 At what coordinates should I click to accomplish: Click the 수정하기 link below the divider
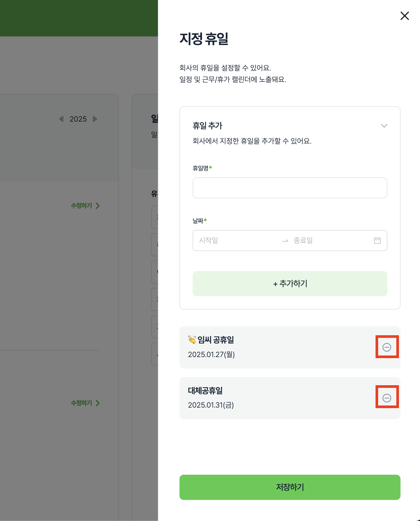click(85, 403)
